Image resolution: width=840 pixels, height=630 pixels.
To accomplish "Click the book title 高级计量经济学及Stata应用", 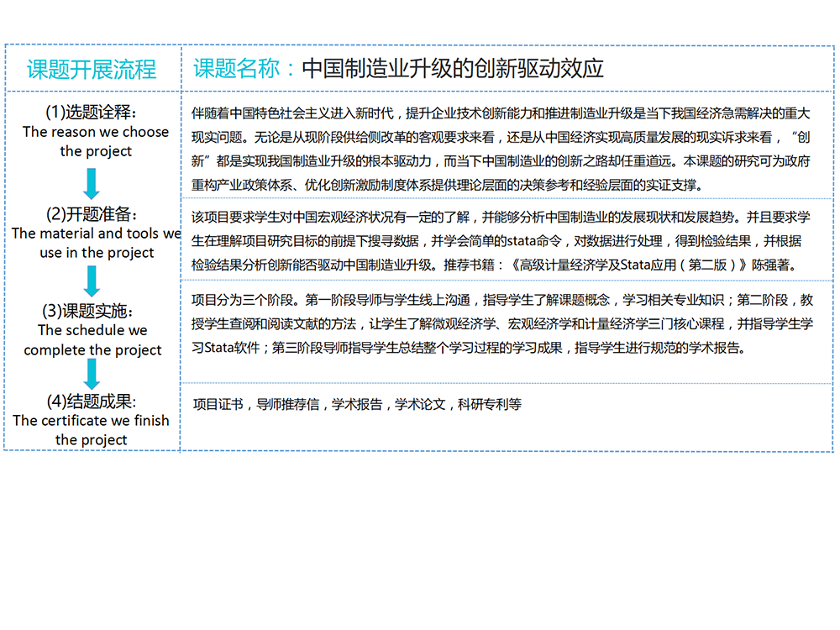I will 597,265.
